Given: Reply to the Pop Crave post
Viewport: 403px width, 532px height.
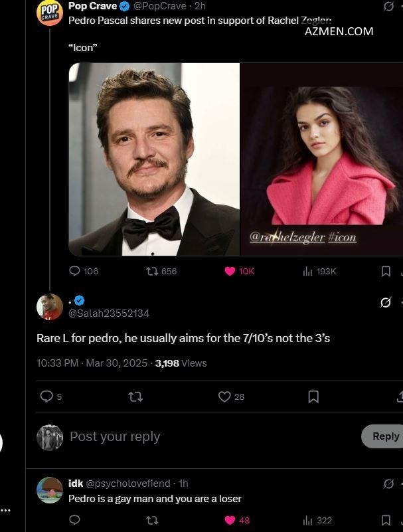Looking at the screenshot, I should point(75,271).
